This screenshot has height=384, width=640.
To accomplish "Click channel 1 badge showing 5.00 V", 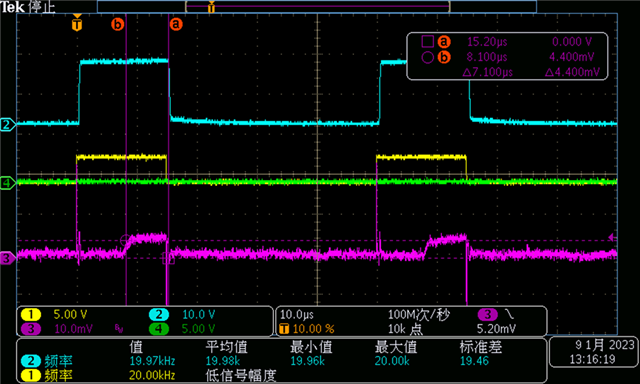I will [31, 315].
